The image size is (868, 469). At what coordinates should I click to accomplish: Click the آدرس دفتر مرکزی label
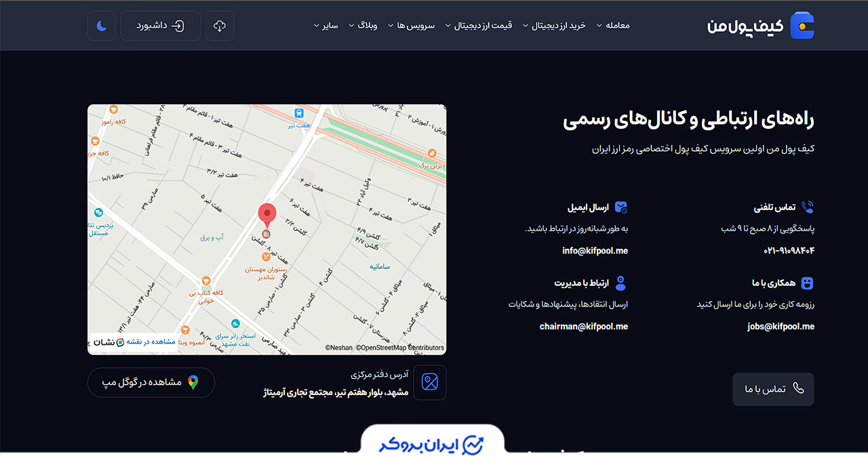tap(380, 374)
